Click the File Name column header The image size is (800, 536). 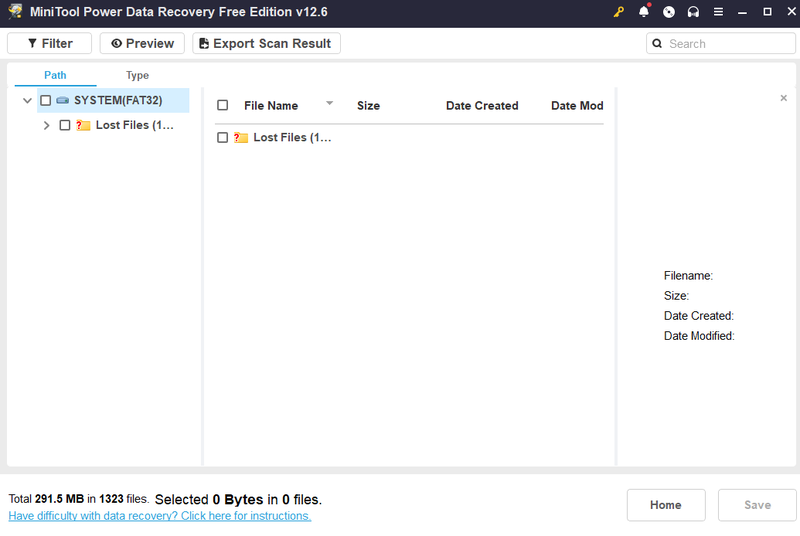tap(271, 106)
